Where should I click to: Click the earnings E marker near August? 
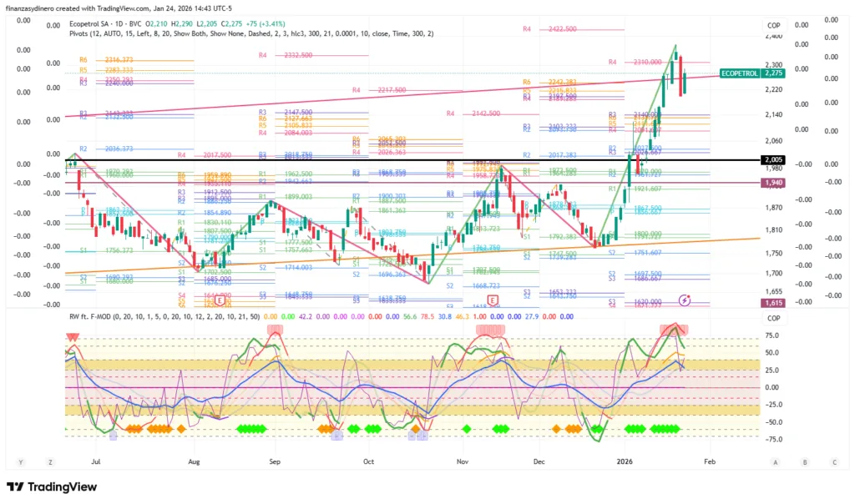pos(219,299)
